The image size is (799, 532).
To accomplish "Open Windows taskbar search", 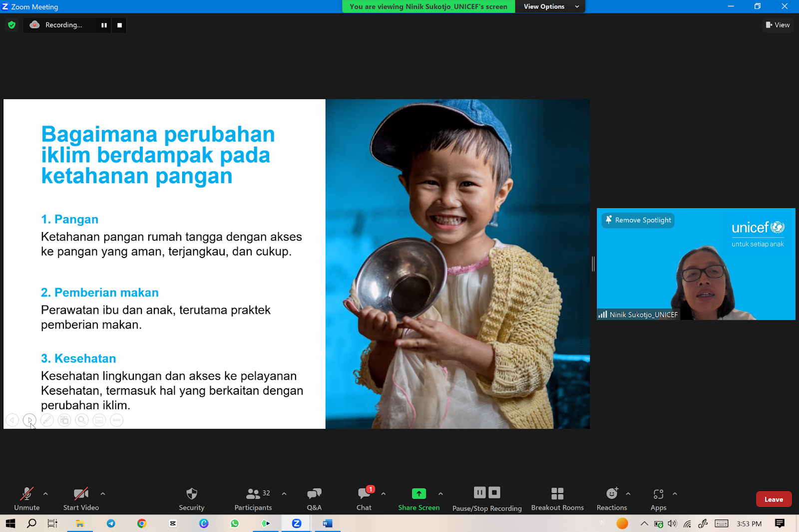I will click(31, 524).
